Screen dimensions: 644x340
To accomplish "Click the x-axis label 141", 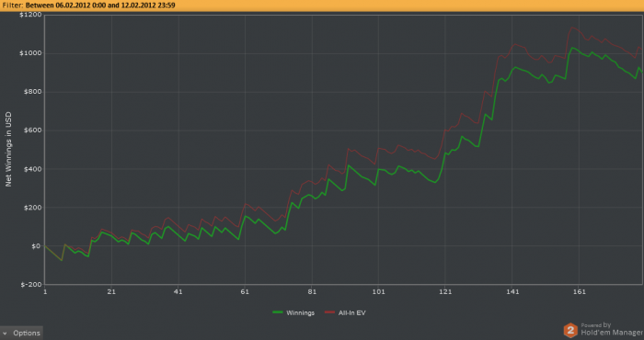I will (512, 292).
